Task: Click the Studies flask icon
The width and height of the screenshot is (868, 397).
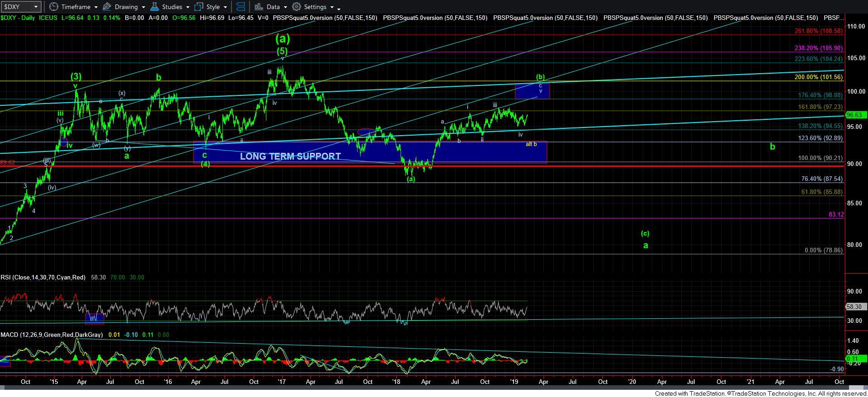Action: pos(155,7)
